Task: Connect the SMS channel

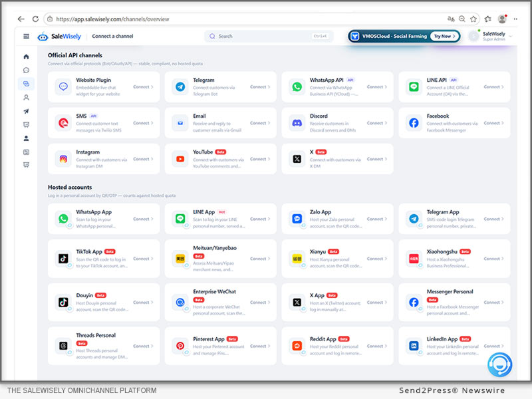Action: [143, 123]
